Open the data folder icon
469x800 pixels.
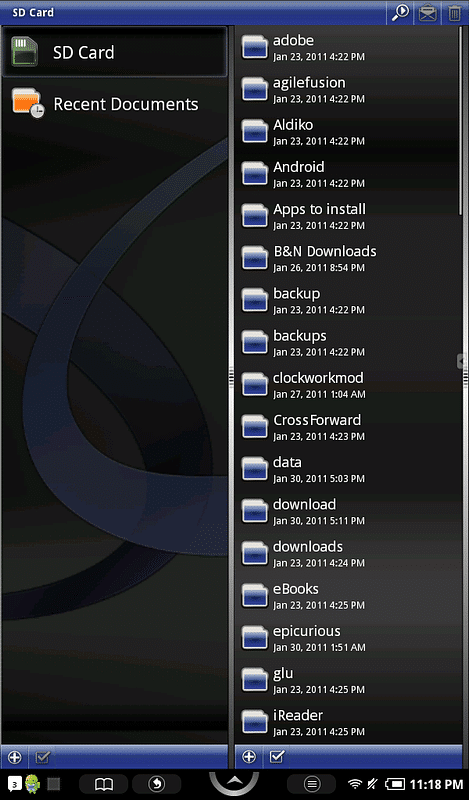tap(255, 469)
